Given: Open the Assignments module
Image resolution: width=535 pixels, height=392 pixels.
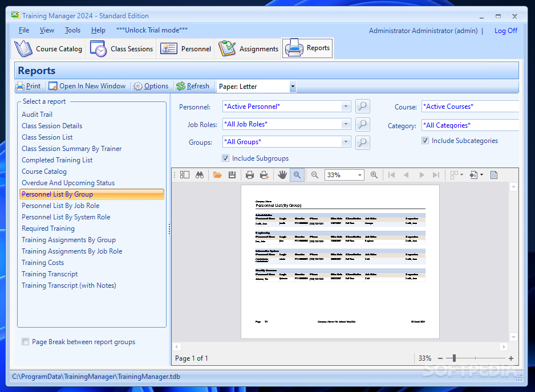Looking at the screenshot, I should click(249, 49).
